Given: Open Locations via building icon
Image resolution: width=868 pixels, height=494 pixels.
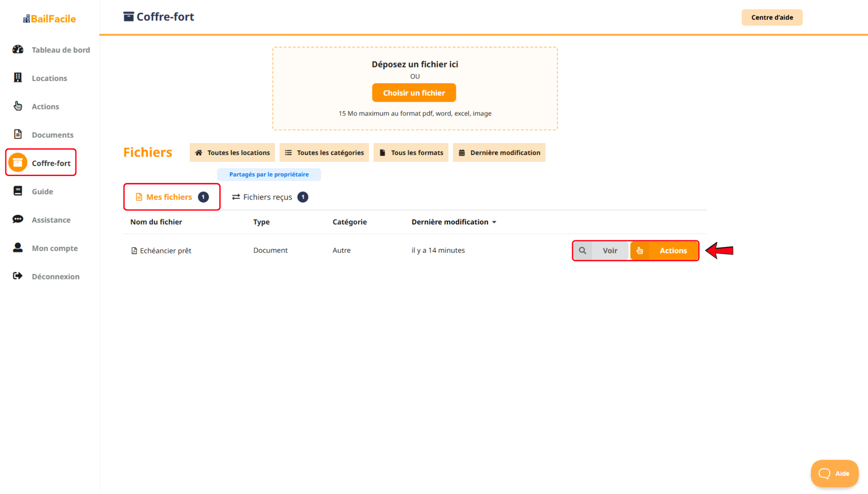Looking at the screenshot, I should pyautogui.click(x=18, y=78).
